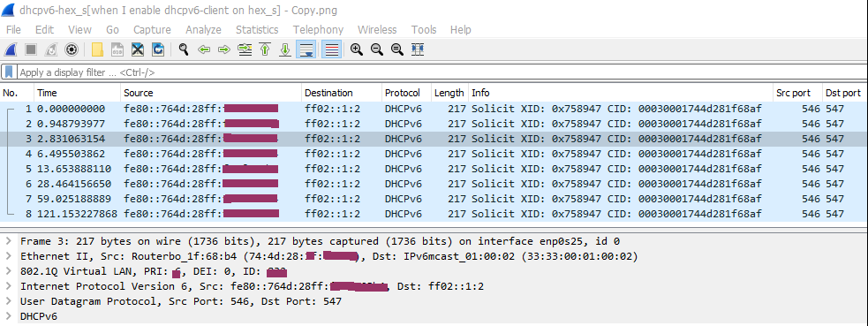Select packet 7 at time 59.025188889
This screenshot has height=326, width=868.
pyautogui.click(x=433, y=198)
